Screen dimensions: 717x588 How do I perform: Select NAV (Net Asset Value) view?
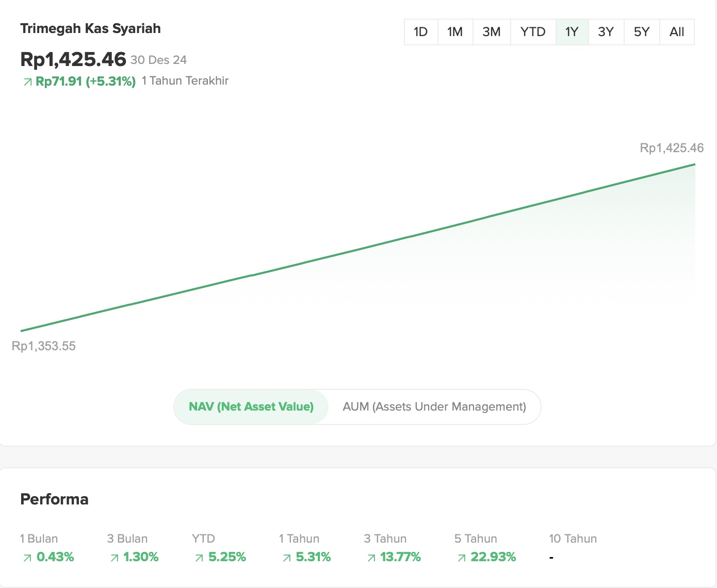pyautogui.click(x=251, y=407)
